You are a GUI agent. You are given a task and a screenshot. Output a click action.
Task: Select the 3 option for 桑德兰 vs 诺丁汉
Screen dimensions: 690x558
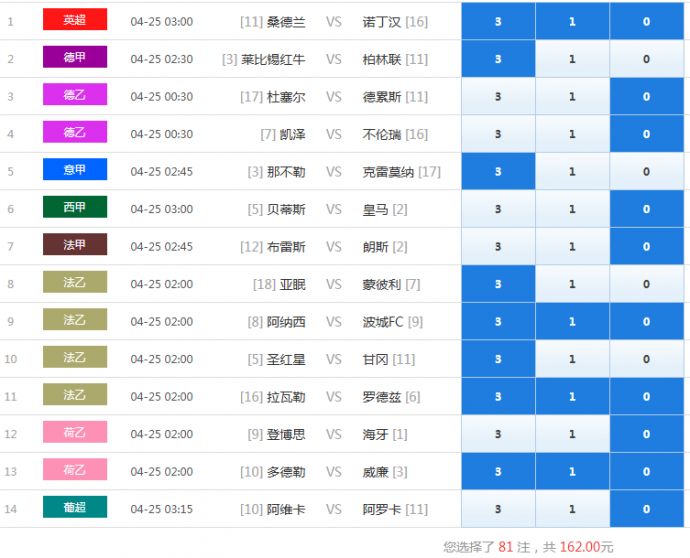tap(498, 21)
